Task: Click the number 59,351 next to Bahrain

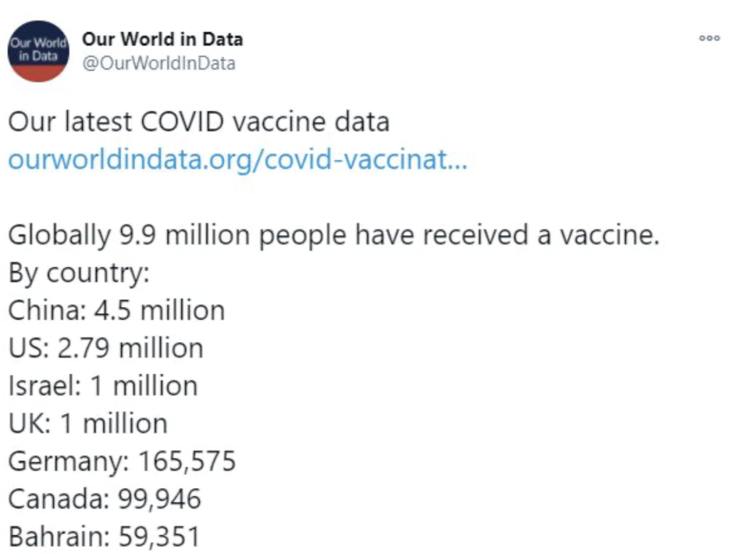Action: pos(159,537)
